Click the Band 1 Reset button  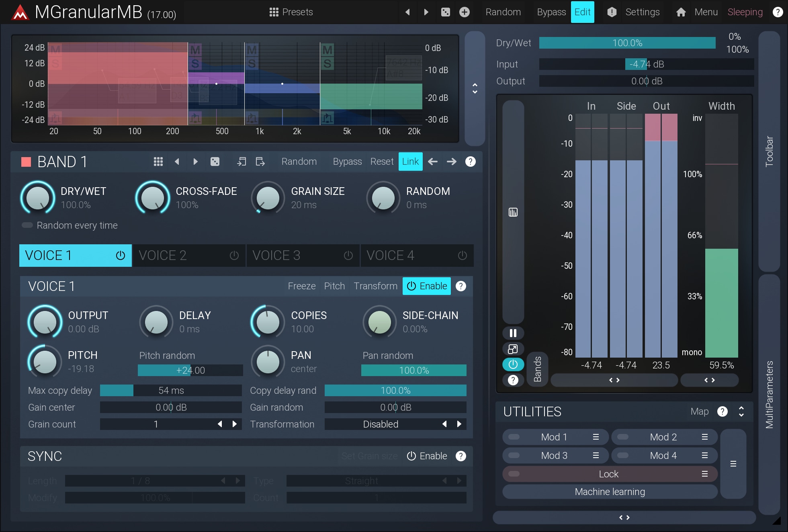(x=381, y=162)
